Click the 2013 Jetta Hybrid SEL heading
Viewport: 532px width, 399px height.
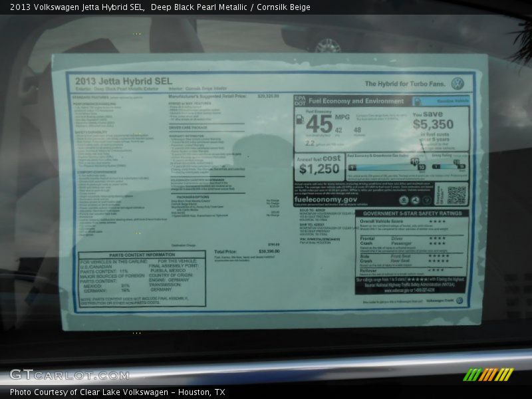pos(123,81)
